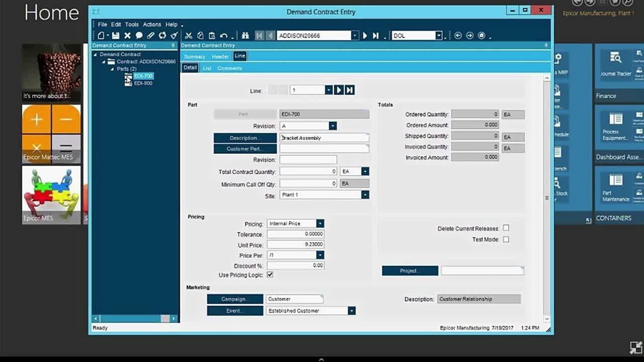Screen dimensions: 644x362
Task: Click the binoculars search icon
Action: [x=246, y=36]
